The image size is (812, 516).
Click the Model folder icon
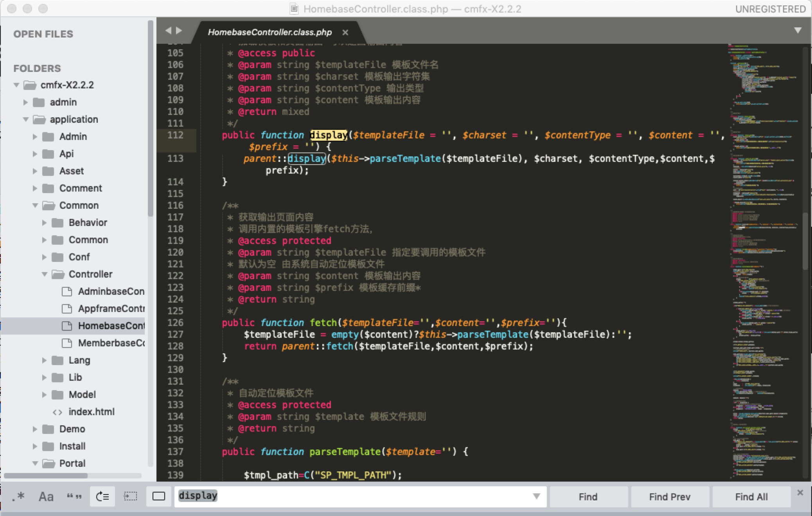[57, 394]
